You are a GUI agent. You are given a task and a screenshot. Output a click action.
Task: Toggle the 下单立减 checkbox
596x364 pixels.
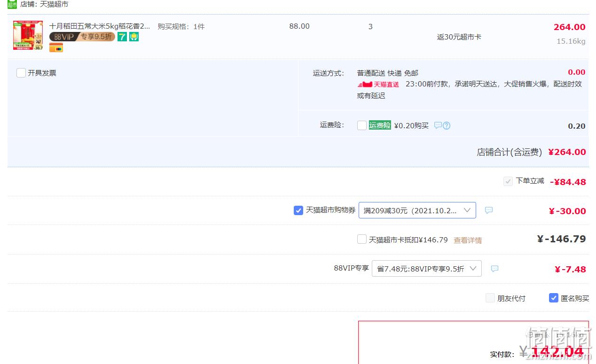coord(508,181)
